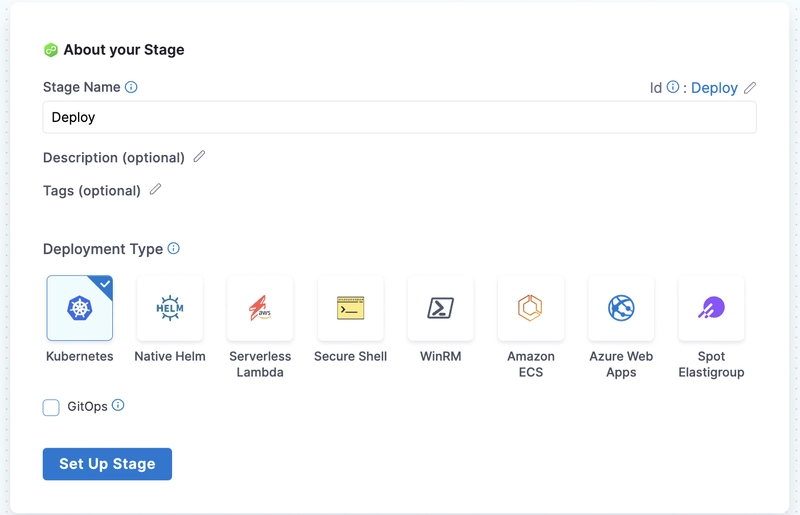Image resolution: width=800 pixels, height=515 pixels.
Task: Click the About your Stage heading
Action: [124, 50]
